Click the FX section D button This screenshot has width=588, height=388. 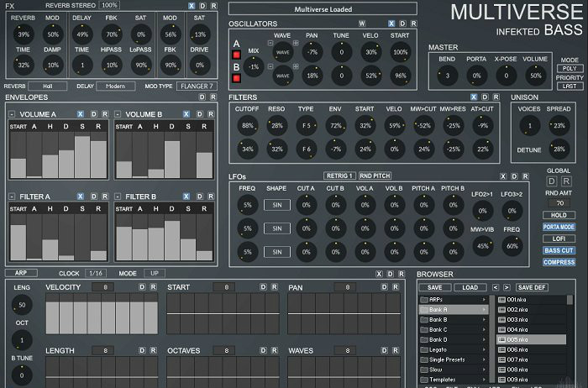pos(202,6)
